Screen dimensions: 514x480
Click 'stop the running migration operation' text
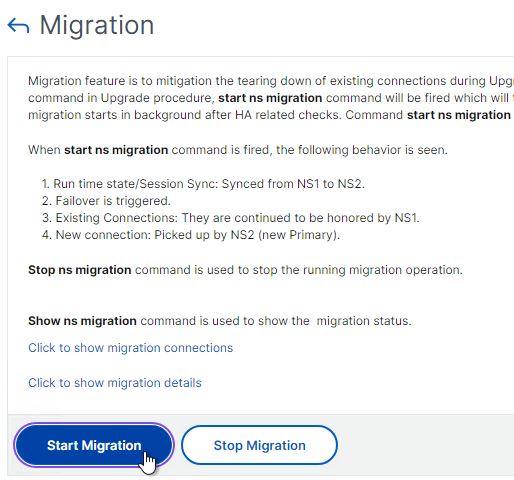[358, 270]
